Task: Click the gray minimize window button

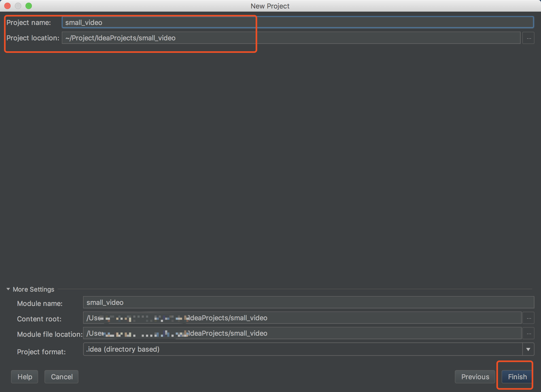Action: [18, 6]
